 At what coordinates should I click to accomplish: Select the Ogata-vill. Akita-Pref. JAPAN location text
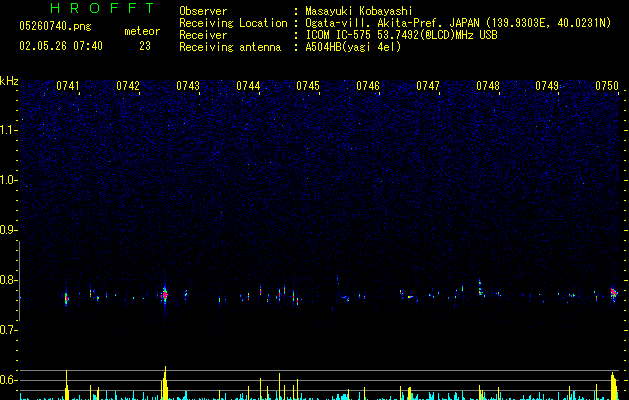point(458,23)
